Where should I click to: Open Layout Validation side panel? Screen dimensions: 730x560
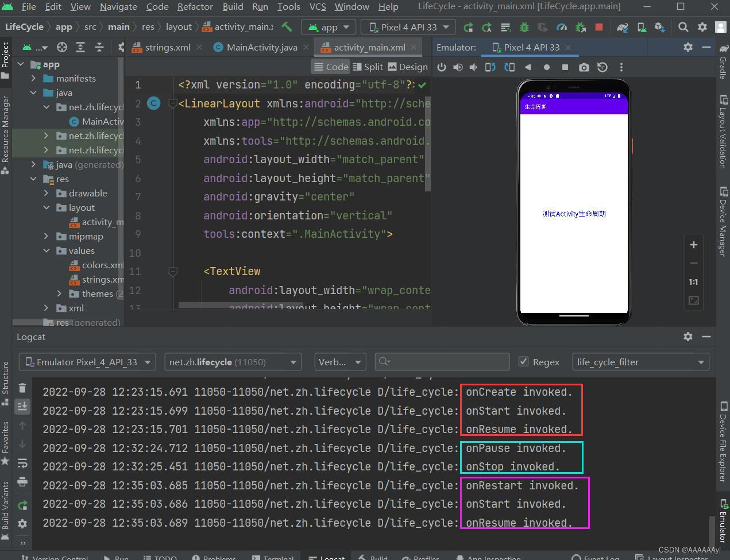(723, 132)
